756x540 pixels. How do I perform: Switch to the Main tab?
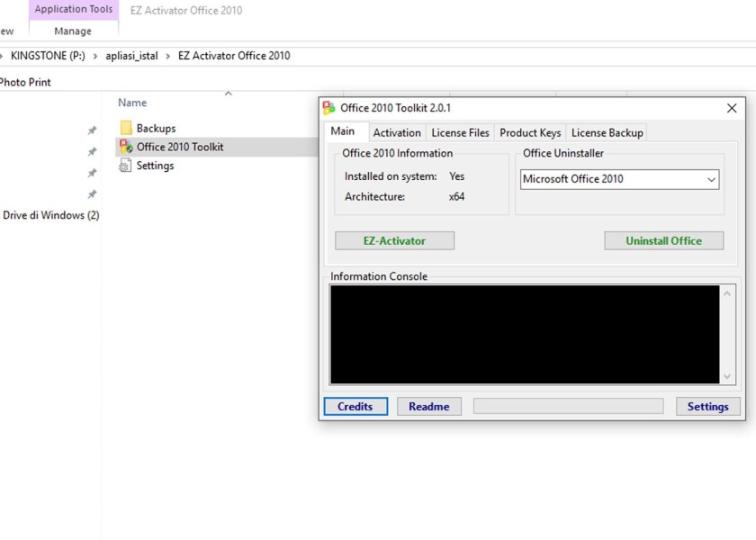[x=342, y=131]
